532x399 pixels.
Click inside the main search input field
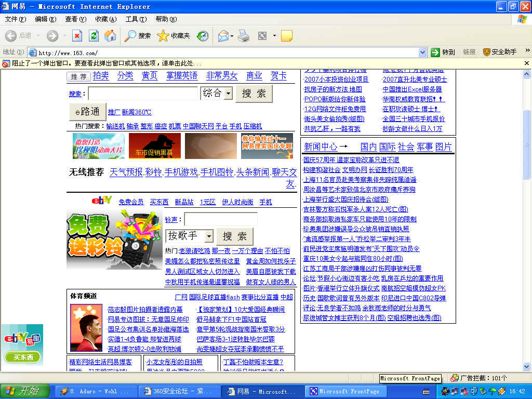[x=143, y=94]
